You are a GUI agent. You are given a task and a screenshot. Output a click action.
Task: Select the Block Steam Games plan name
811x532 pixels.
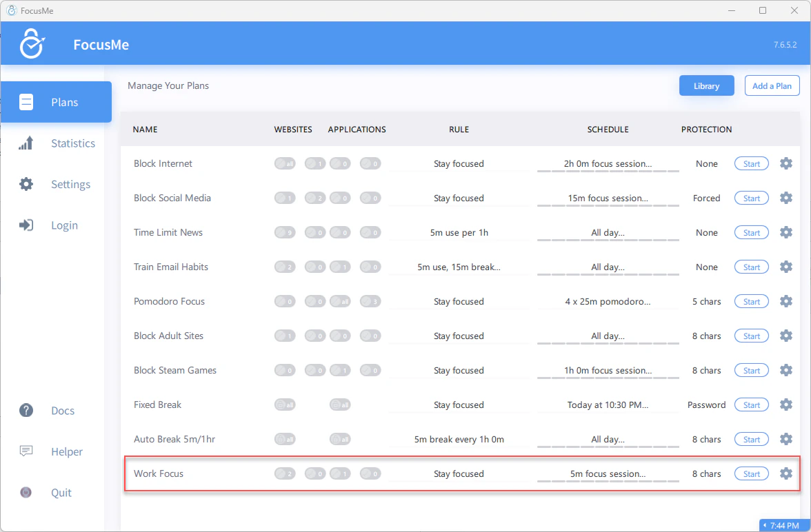pyautogui.click(x=175, y=370)
